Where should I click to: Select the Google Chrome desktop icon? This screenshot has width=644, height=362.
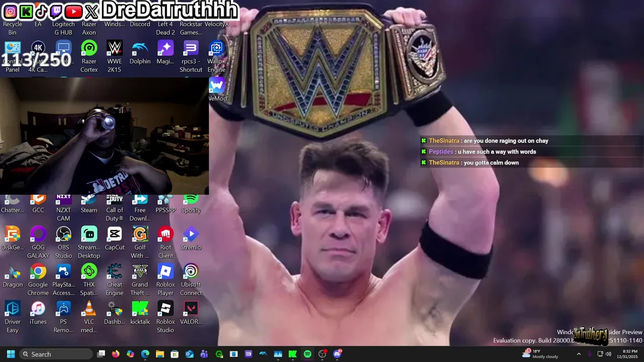pyautogui.click(x=38, y=280)
